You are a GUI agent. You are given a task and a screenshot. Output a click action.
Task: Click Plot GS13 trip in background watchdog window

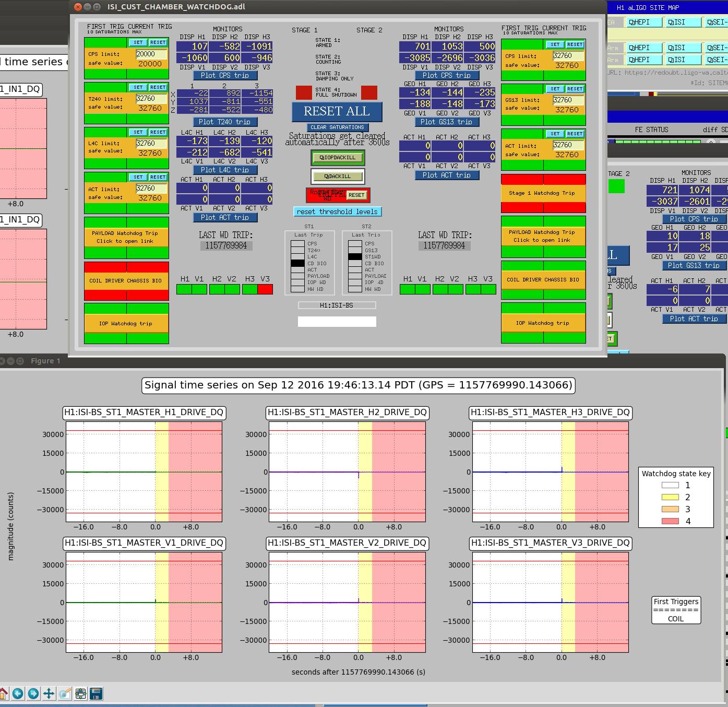(694, 265)
